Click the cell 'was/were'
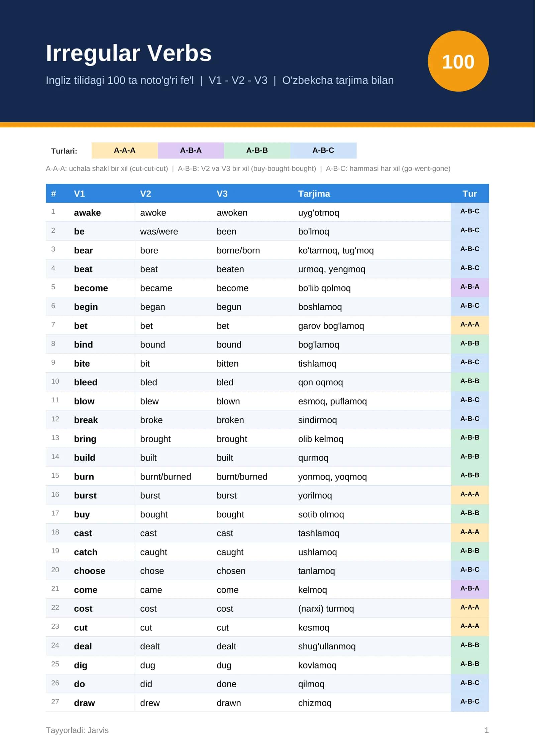 (159, 231)
